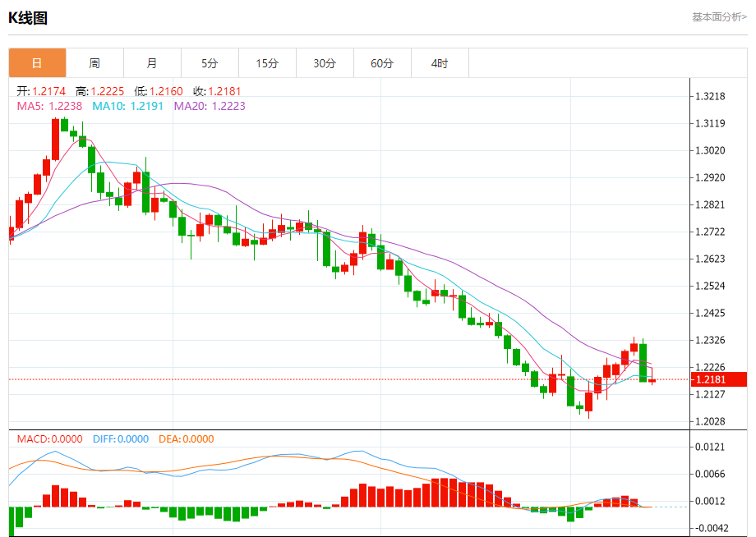The width and height of the screenshot is (756, 537).
Task: Open the 5分 timeframe tab
Action: 210,63
